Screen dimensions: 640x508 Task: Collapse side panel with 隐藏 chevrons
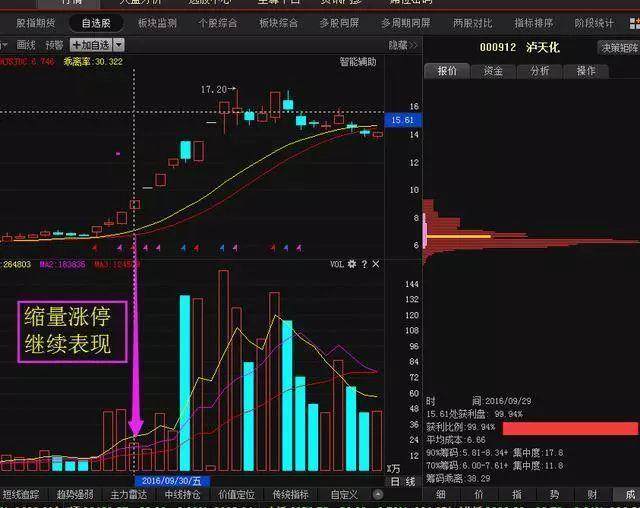click(403, 45)
